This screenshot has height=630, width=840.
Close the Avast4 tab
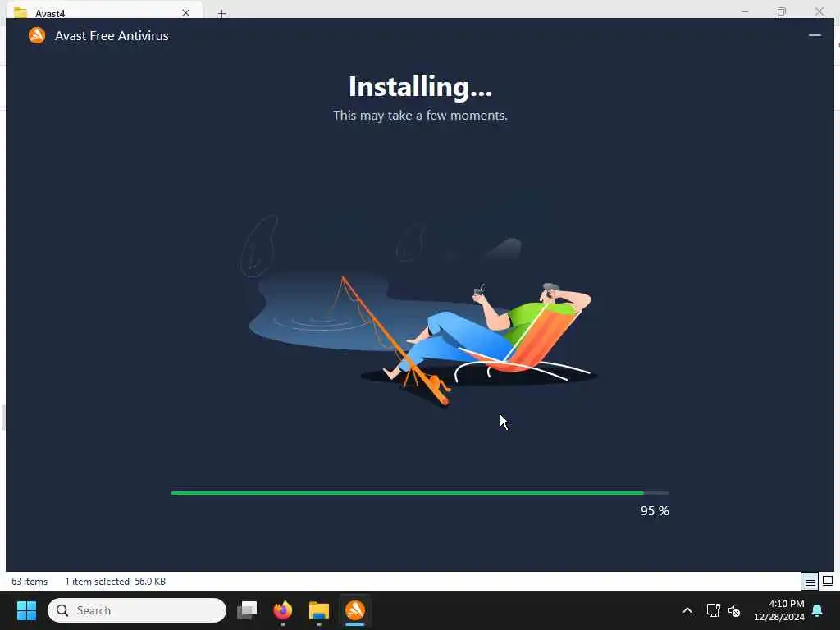point(186,13)
